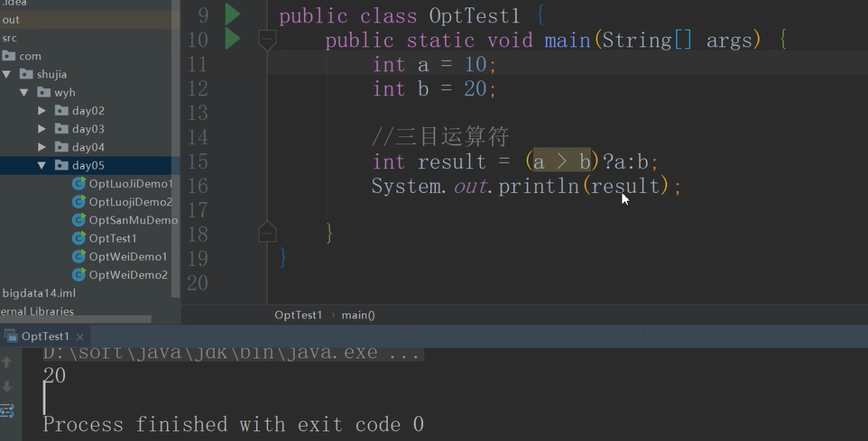Image resolution: width=868 pixels, height=441 pixels.
Task: Click project tree horizontal scrollbar
Action: (x=75, y=319)
